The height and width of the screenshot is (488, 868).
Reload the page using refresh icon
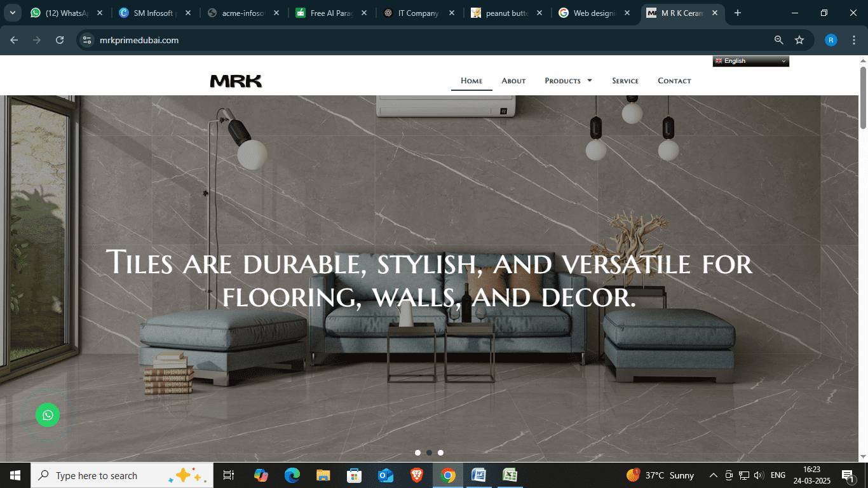[60, 40]
